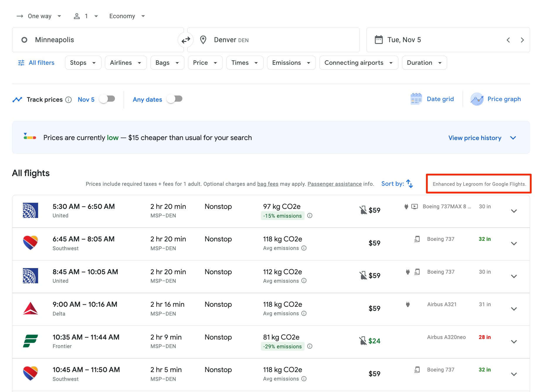The width and height of the screenshot is (543, 392).
Task: Open the Airlines filter dropdown
Action: point(125,62)
